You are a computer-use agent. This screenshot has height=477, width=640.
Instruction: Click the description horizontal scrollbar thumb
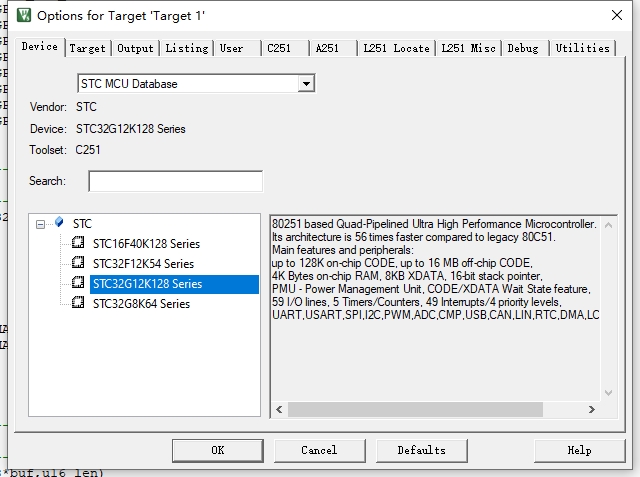(415, 409)
